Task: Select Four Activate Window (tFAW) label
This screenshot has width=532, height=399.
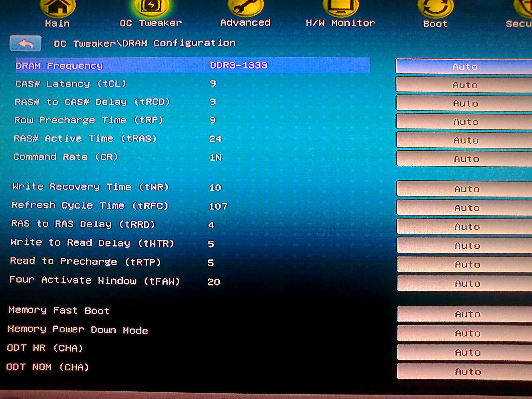Action: [95, 281]
